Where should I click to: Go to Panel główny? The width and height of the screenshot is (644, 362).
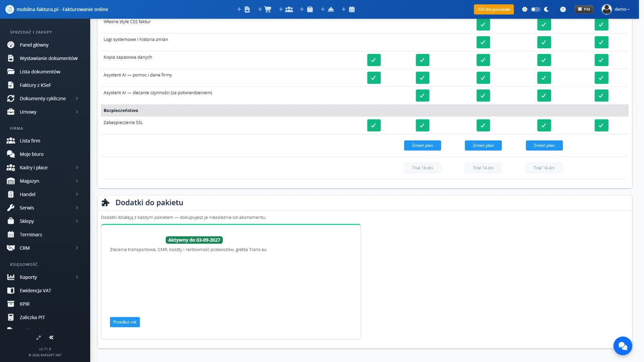click(x=34, y=45)
